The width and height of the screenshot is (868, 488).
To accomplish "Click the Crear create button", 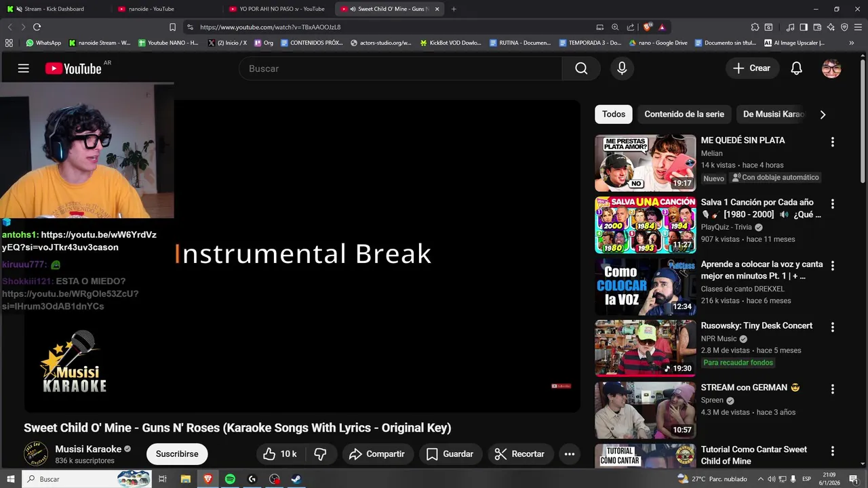I will click(752, 68).
